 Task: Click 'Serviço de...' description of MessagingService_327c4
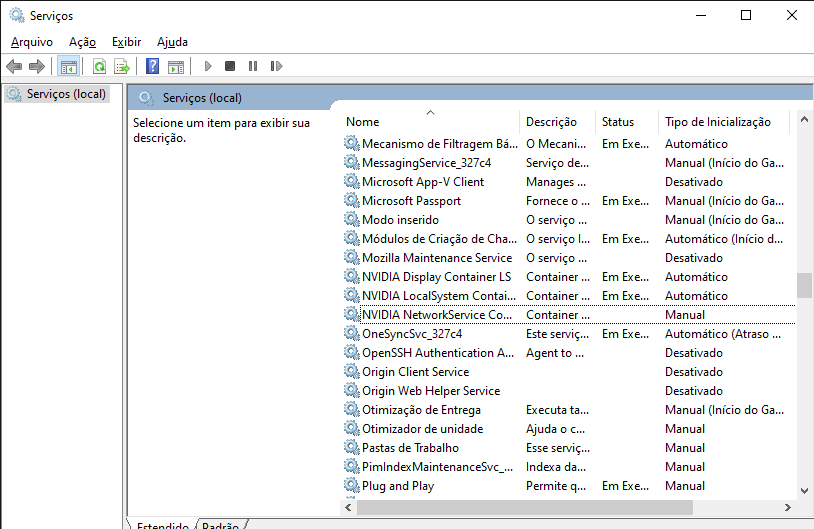click(x=557, y=163)
